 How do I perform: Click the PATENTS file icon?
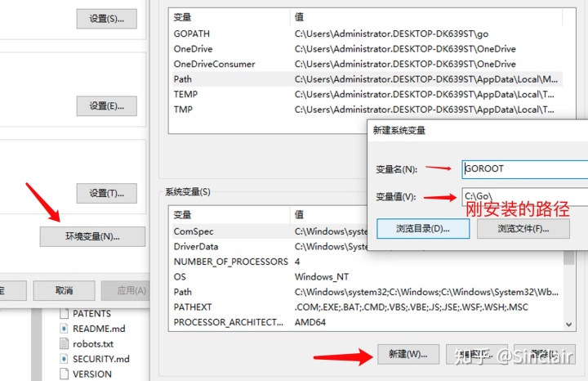click(x=65, y=313)
